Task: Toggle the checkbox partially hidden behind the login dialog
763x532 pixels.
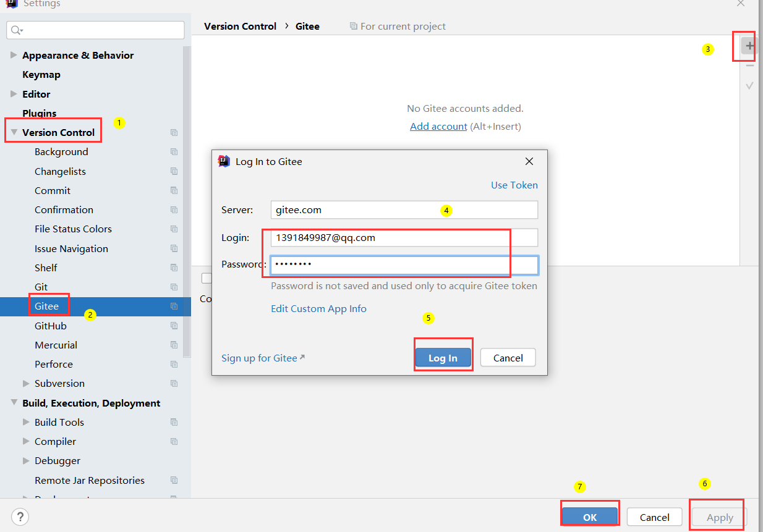Action: click(207, 279)
